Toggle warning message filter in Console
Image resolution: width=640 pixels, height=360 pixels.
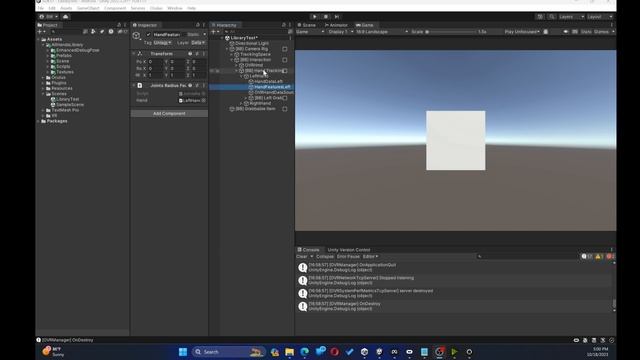599,257
